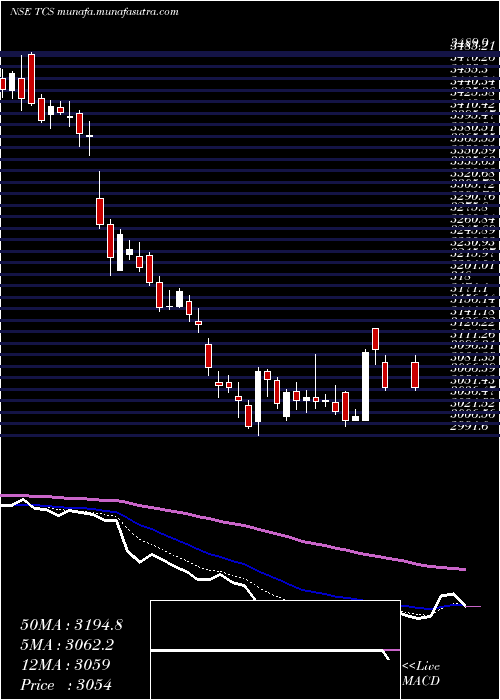Click the <<Live MACD label
This screenshot has width=500, height=700.
[x=421, y=675]
